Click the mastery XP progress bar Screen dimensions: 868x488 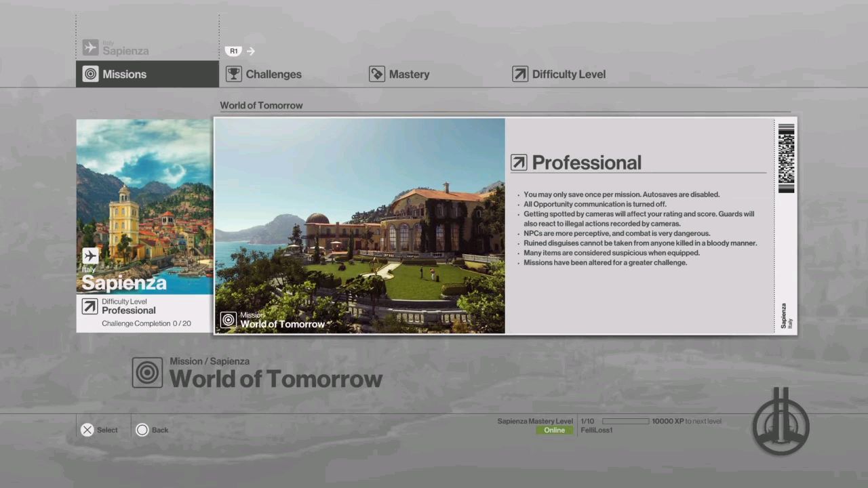tap(625, 421)
